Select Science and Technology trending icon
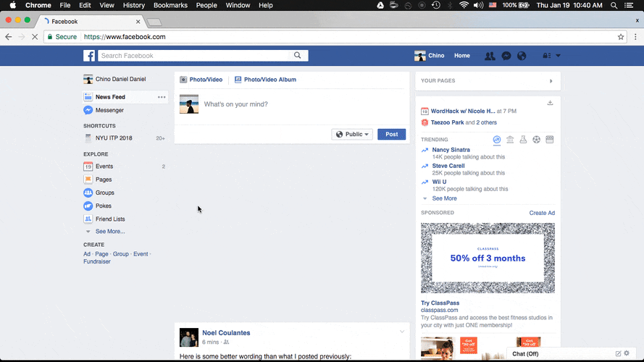The height and width of the screenshot is (362, 644). (x=523, y=140)
